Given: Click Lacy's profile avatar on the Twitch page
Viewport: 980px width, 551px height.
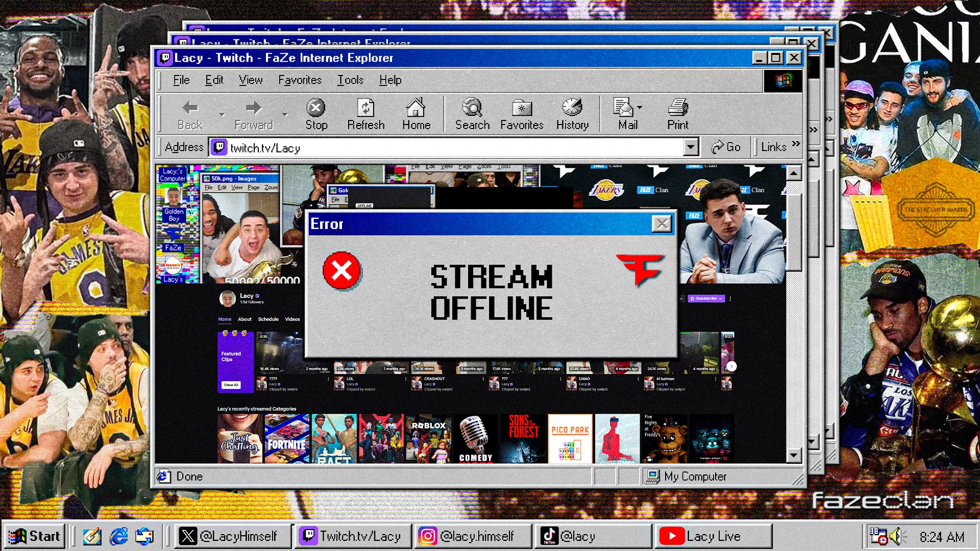Looking at the screenshot, I should 228,298.
